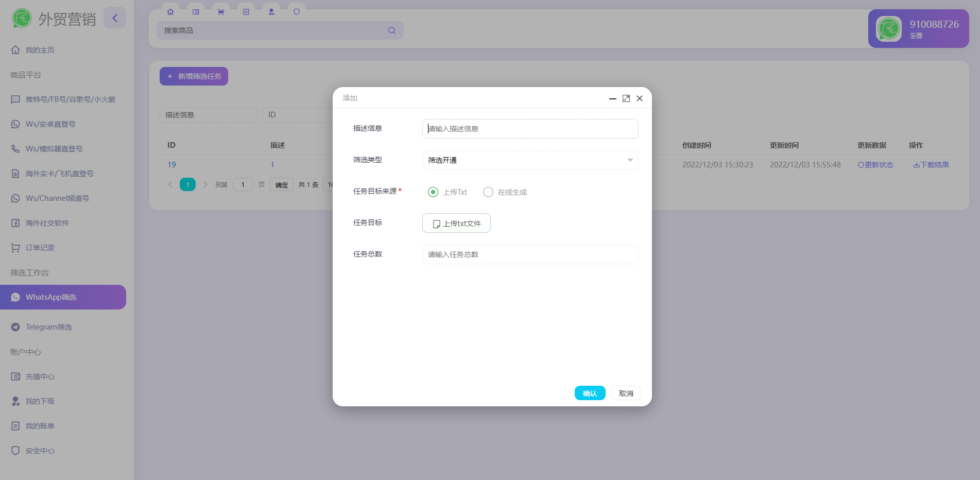Image resolution: width=980 pixels, height=480 pixels.
Task: Collapse the sidebar with the arrow icon
Action: [115, 18]
